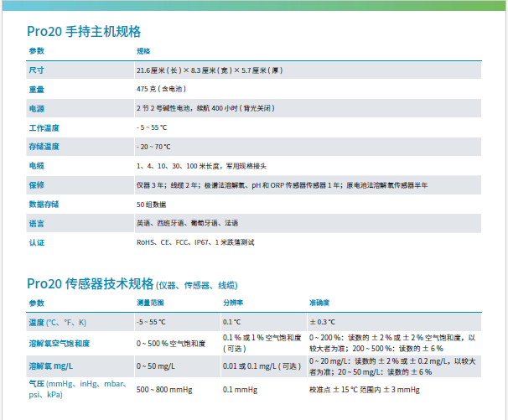Select the '气压 (mmHg、inHg、mbar、psi、kPa)' row label
This screenshot has width=508, height=420.
pyautogui.click(x=78, y=389)
